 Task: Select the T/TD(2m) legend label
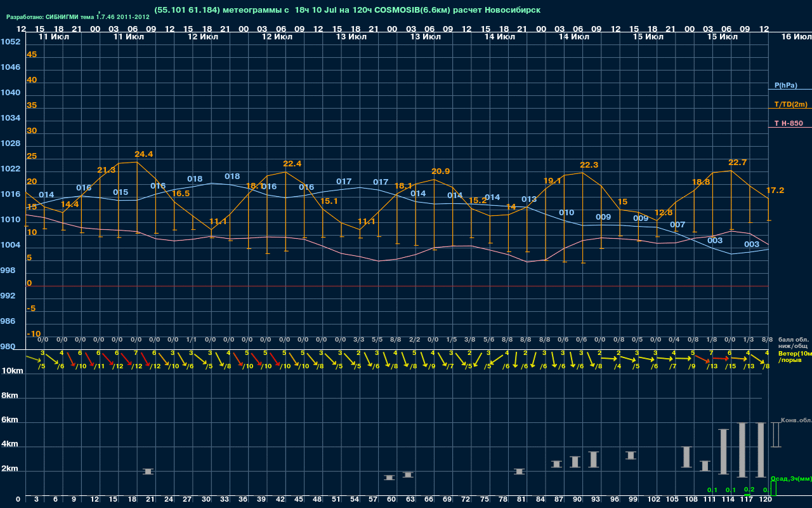click(x=791, y=104)
